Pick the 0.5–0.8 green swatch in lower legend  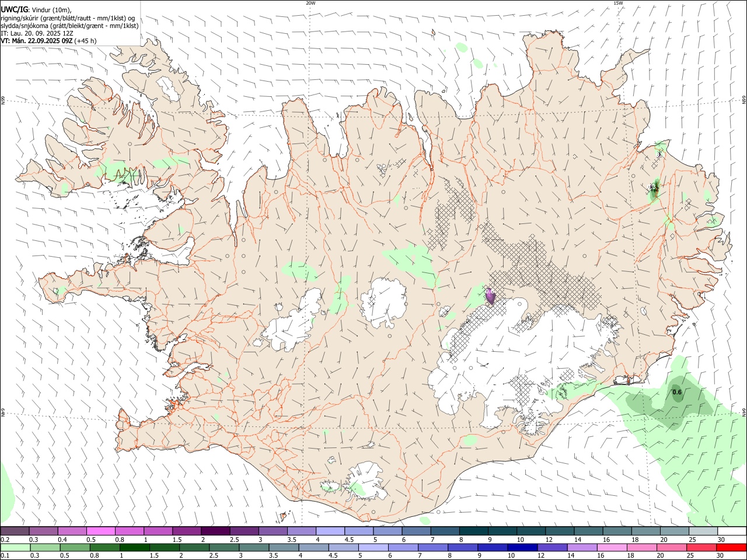(x=75, y=548)
